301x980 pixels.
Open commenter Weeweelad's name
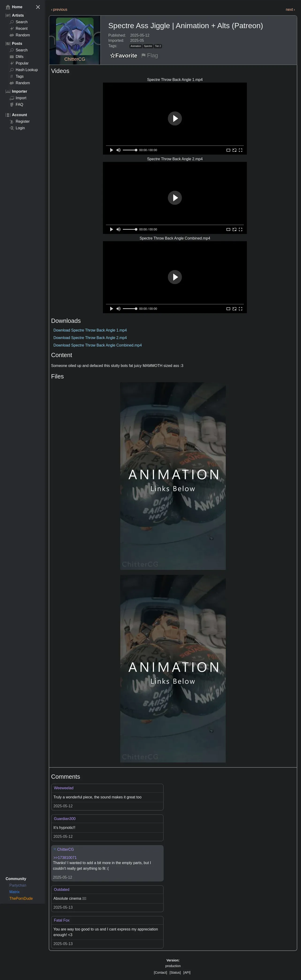(x=64, y=788)
